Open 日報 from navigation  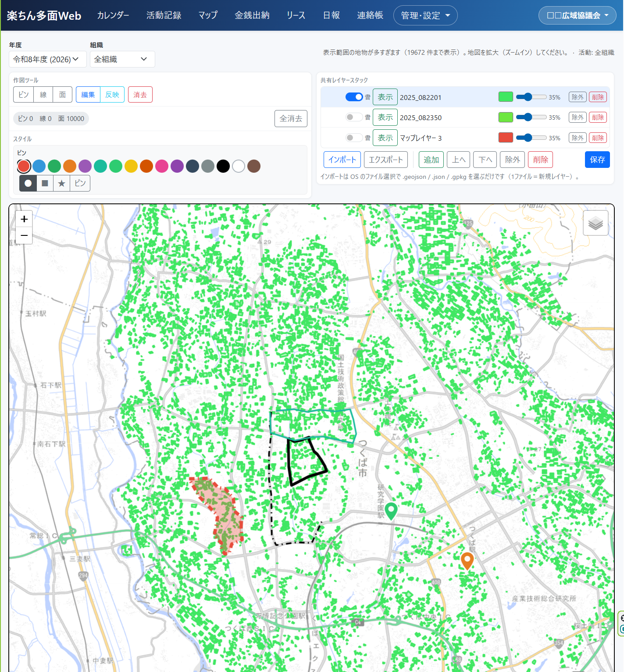332,15
